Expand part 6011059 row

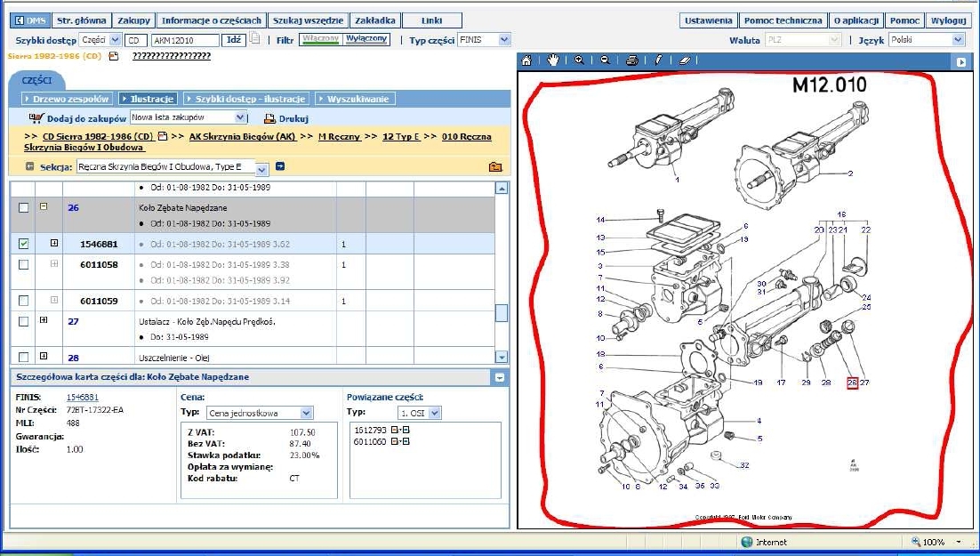[x=54, y=300]
